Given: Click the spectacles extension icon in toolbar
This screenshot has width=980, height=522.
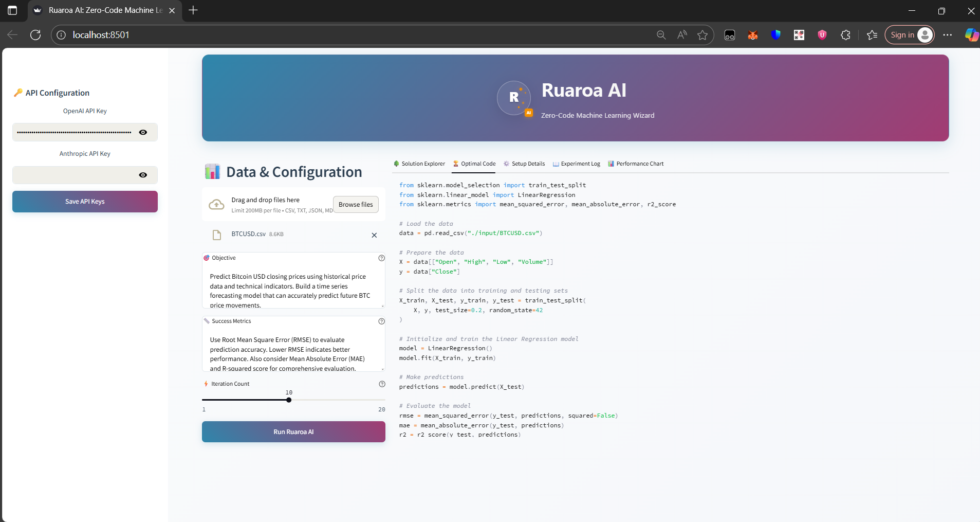Looking at the screenshot, I should pyautogui.click(x=730, y=35).
